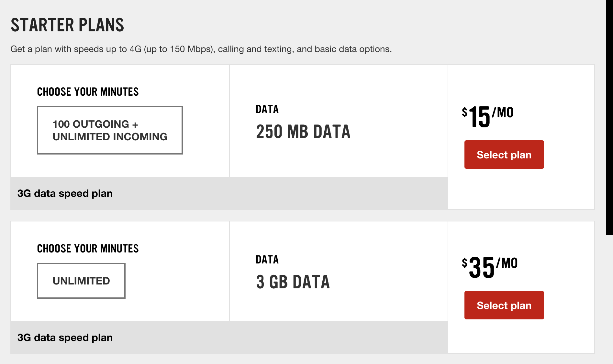The height and width of the screenshot is (364, 613).
Task: Click the 250 MB Data text
Action: pyautogui.click(x=303, y=132)
